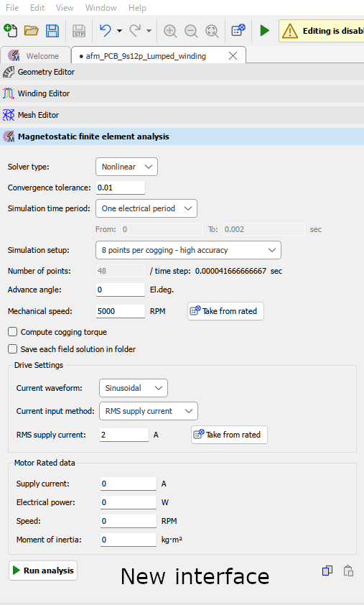Screen dimensions: 364x605
Task: Collapse the Magnetostatic finite element analysis section
Action: (x=182, y=137)
